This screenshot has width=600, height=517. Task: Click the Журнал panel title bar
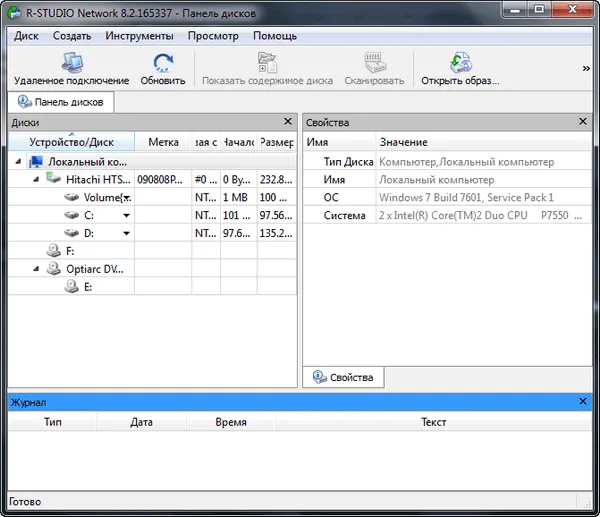click(x=300, y=402)
